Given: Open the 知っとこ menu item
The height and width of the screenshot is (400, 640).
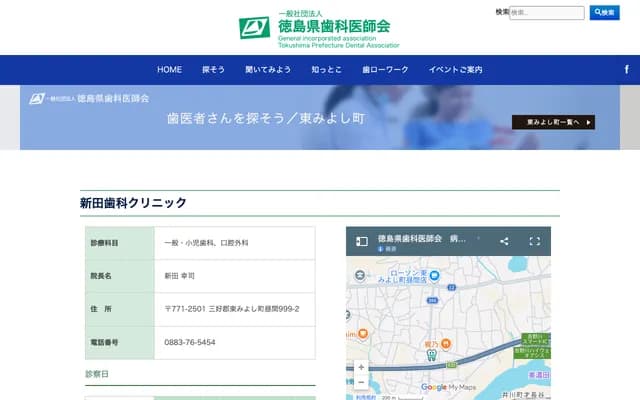Looking at the screenshot, I should coord(326,70).
